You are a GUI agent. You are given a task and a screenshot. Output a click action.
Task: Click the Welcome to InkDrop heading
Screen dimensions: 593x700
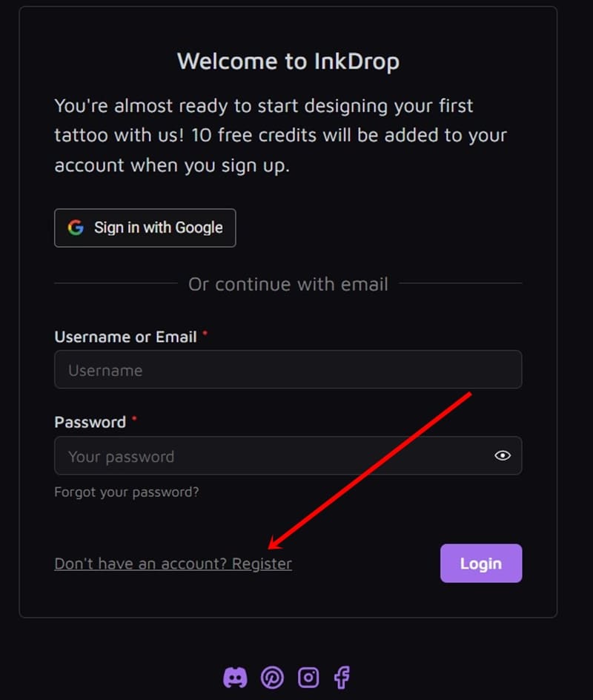(288, 60)
